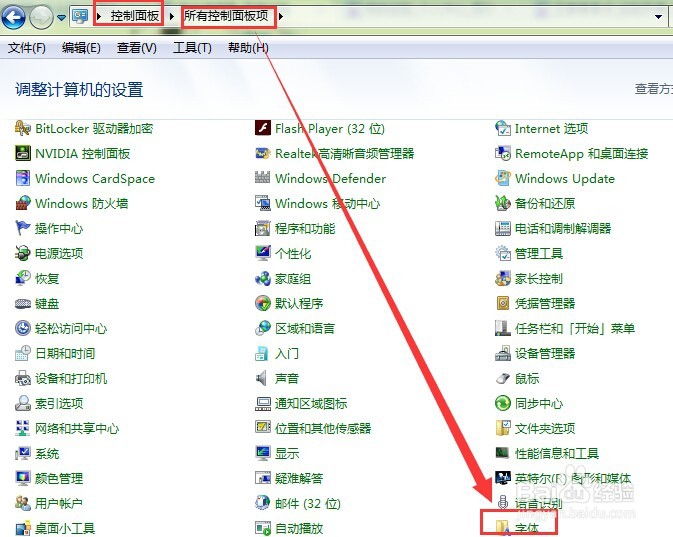
Task: Open the 颜色管理 link
Action: coord(59,478)
